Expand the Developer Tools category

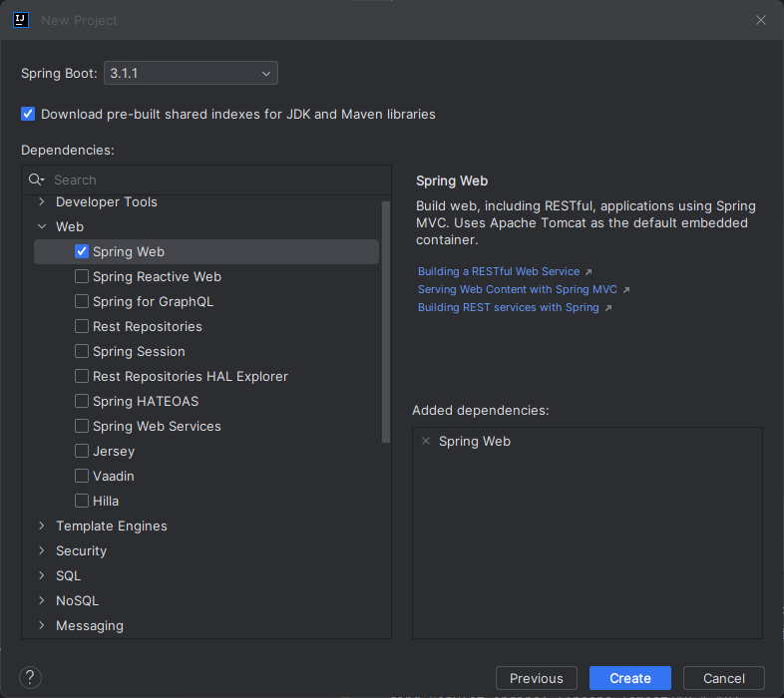(42, 201)
